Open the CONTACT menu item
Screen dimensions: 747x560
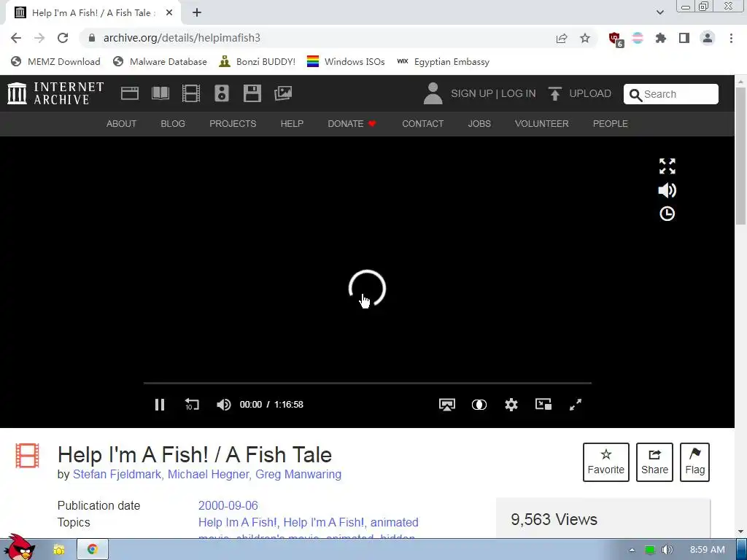422,124
